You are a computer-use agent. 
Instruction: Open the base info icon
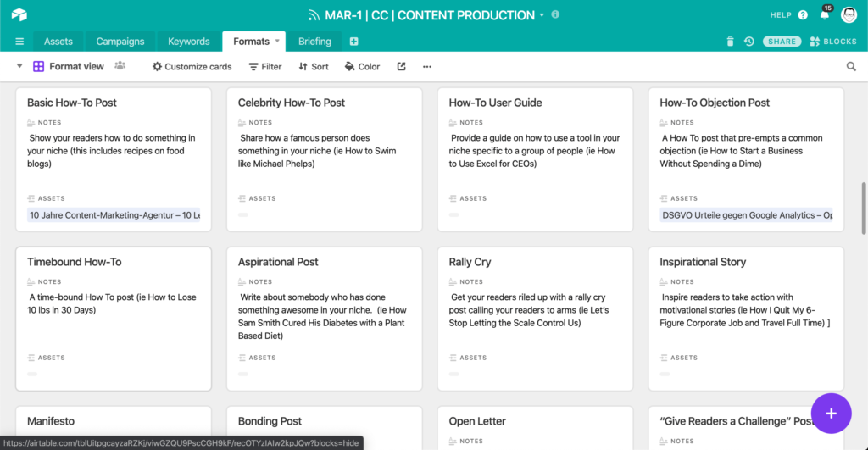[555, 15]
